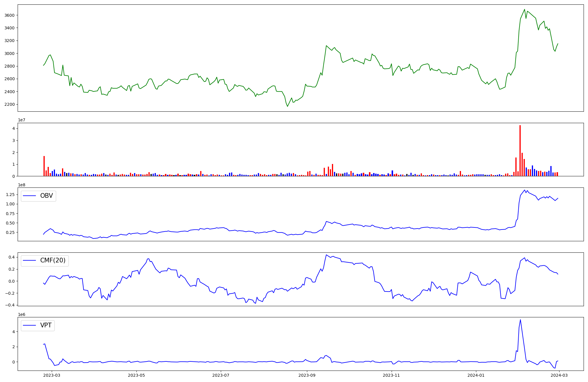
Task: Click the 2023-03 x-axis date label
Action: click(x=52, y=375)
